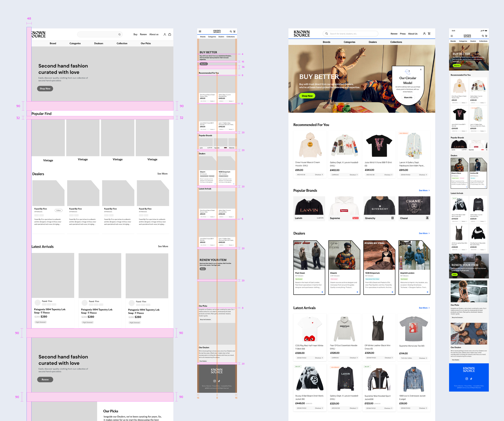Expand See More beside Dealers in the colored desktop design
504x421 pixels.
click(x=424, y=233)
